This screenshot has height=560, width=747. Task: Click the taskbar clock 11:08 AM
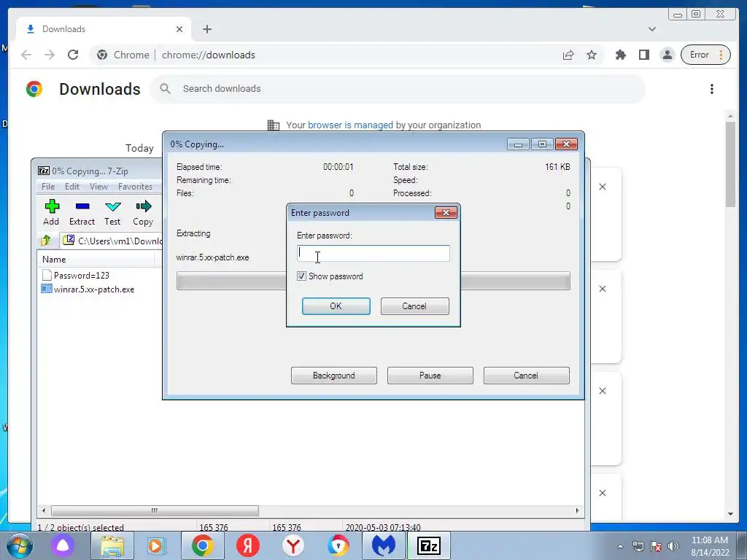pyautogui.click(x=709, y=546)
